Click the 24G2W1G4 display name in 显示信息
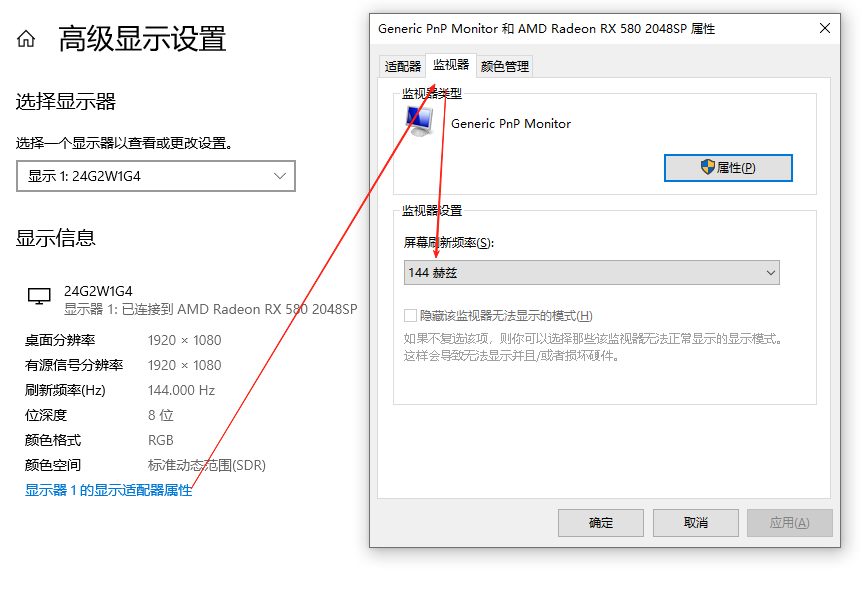Screen dimensions: 868x597 pyautogui.click(x=99, y=291)
